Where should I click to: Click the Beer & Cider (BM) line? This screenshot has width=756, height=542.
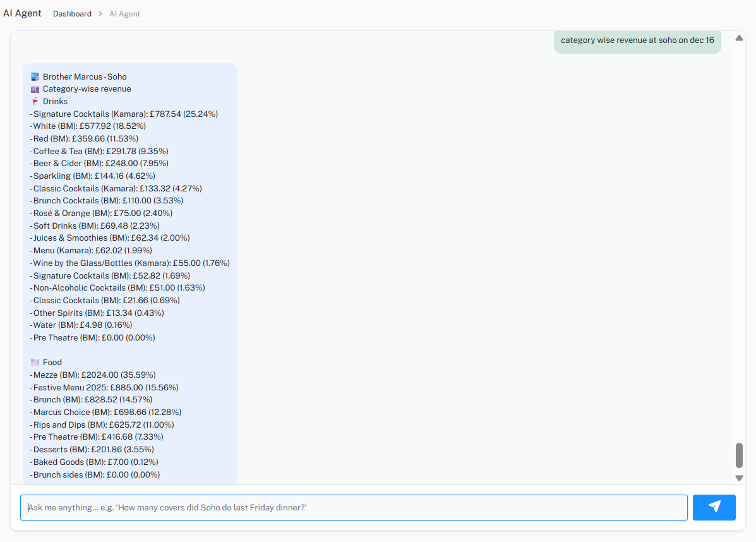tap(99, 164)
